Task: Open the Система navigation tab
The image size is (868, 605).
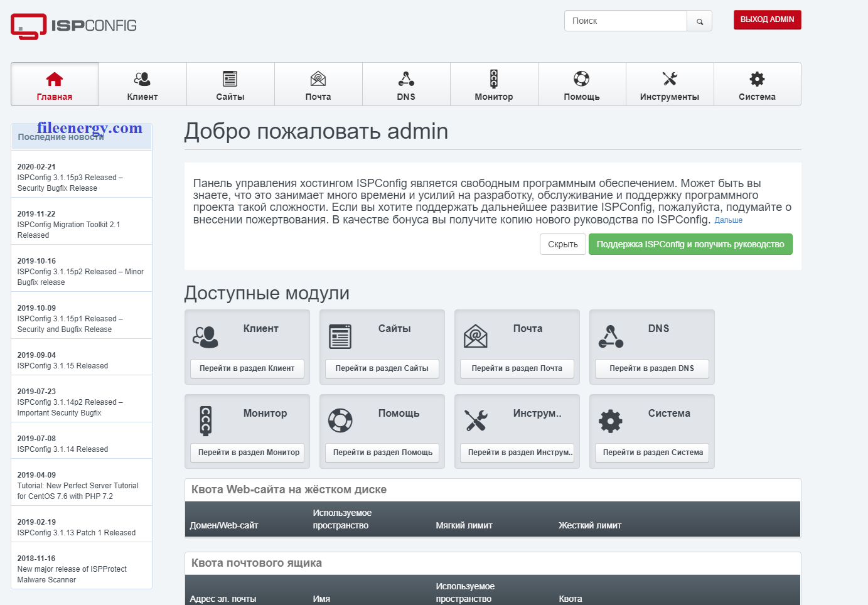Action: (757, 84)
